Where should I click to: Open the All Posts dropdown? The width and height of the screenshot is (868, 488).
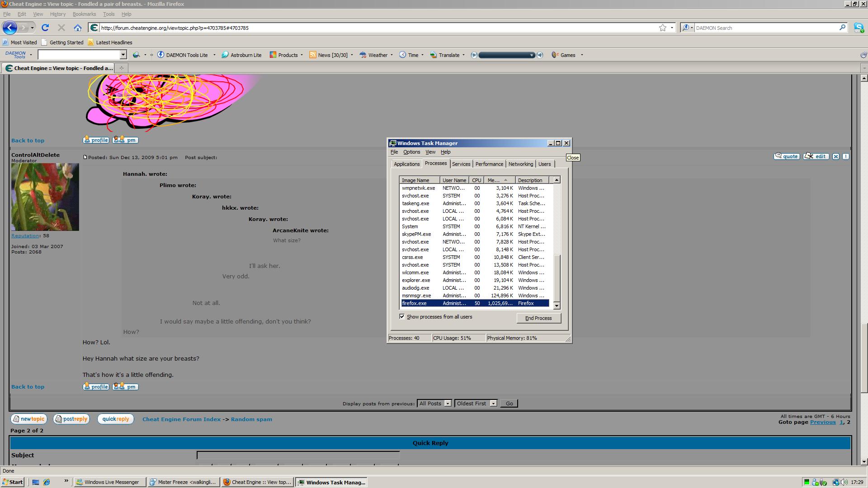pyautogui.click(x=434, y=404)
